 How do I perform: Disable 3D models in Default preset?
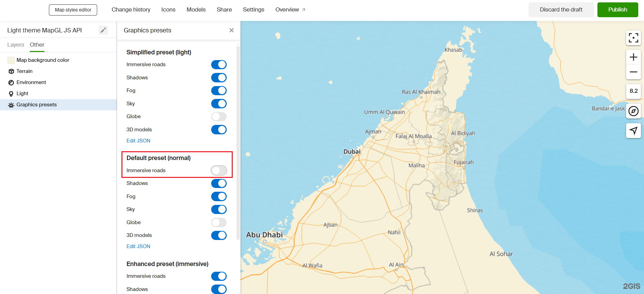coord(219,235)
